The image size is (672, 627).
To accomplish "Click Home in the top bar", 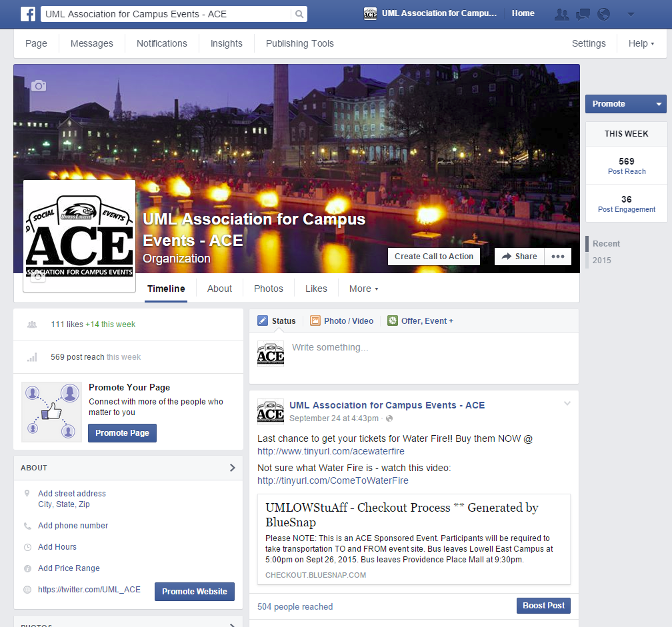I will 523,13.
